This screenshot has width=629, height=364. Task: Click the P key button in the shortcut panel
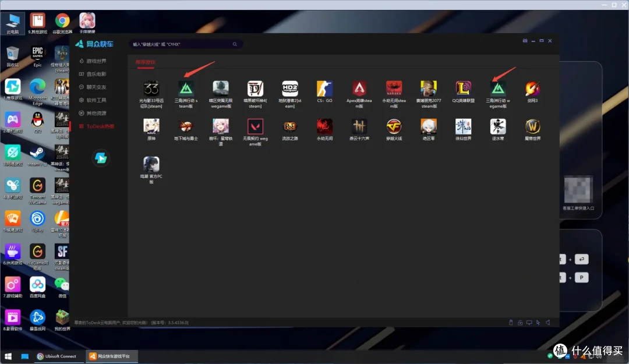tap(581, 277)
